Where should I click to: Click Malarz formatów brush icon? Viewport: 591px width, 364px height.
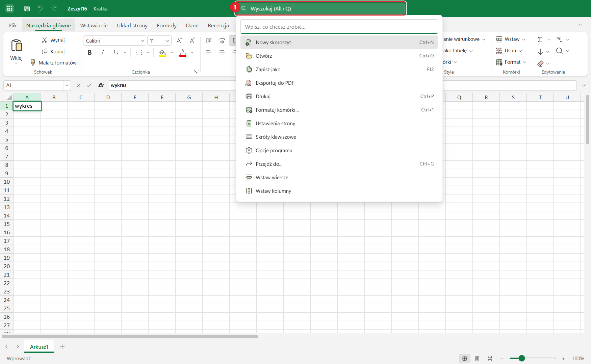tap(33, 62)
